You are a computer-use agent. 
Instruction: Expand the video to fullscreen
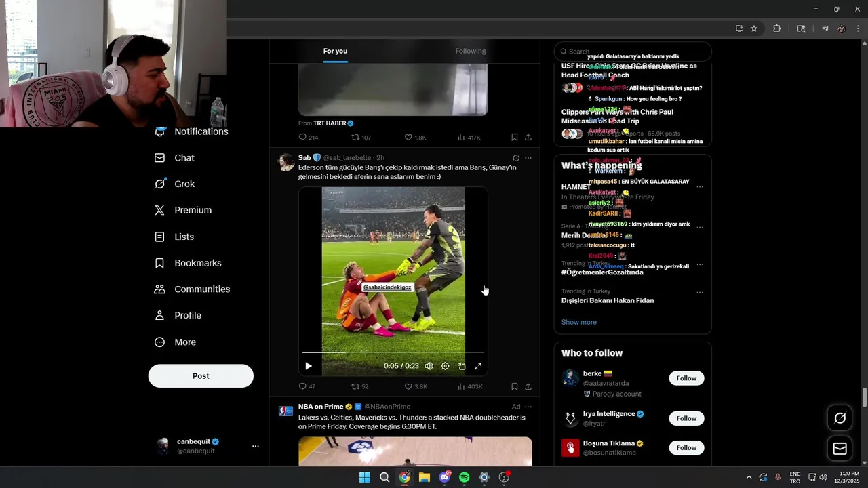pos(478,366)
